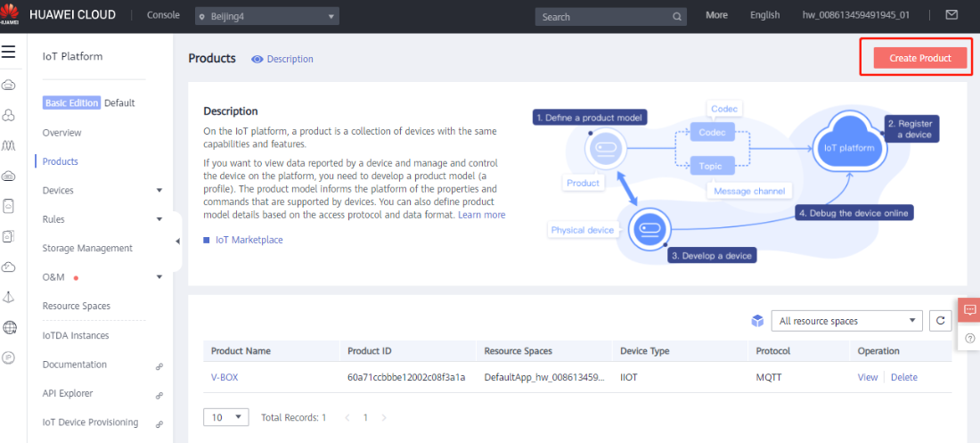Click the blue cube resource space icon
Screen dimensions: 980x443
point(757,321)
